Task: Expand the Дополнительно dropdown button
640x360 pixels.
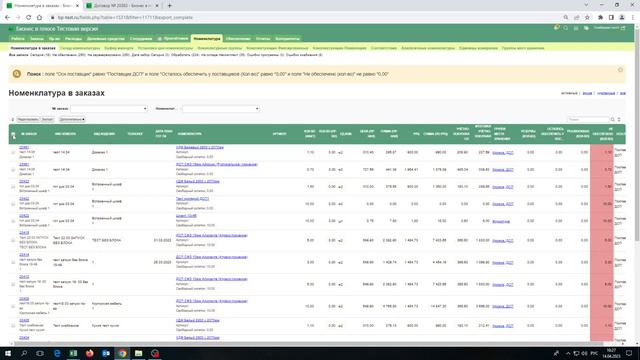Action: (72, 120)
